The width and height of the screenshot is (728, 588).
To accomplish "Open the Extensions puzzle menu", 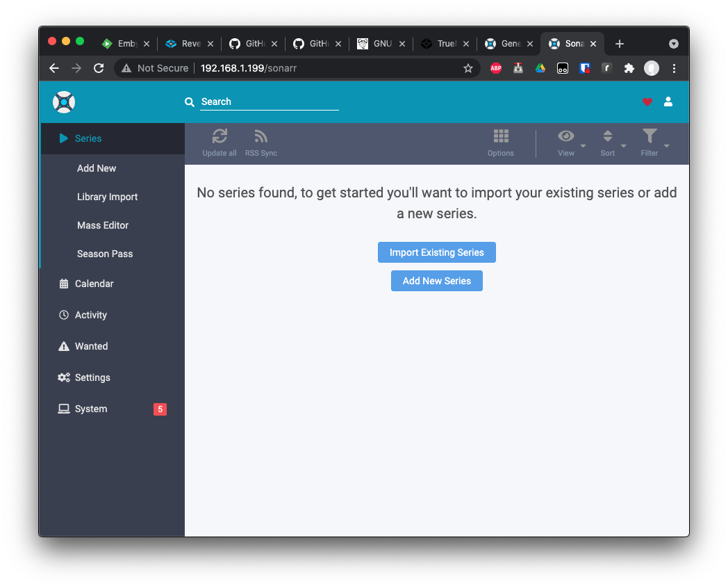I will 629,68.
